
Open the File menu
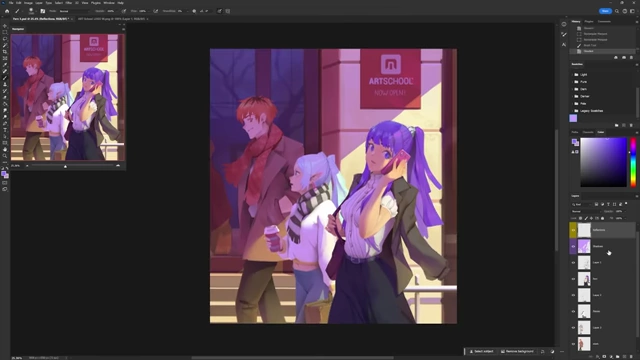point(11,3)
